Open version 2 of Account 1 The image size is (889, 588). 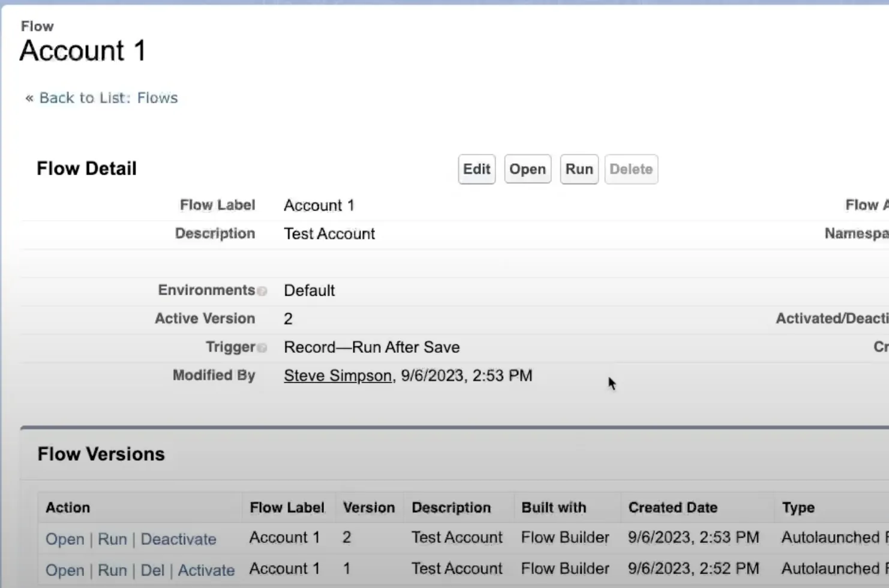click(x=65, y=539)
